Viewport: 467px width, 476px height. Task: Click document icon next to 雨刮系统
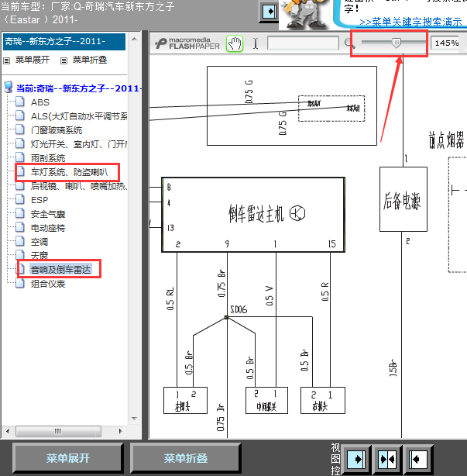[20, 157]
